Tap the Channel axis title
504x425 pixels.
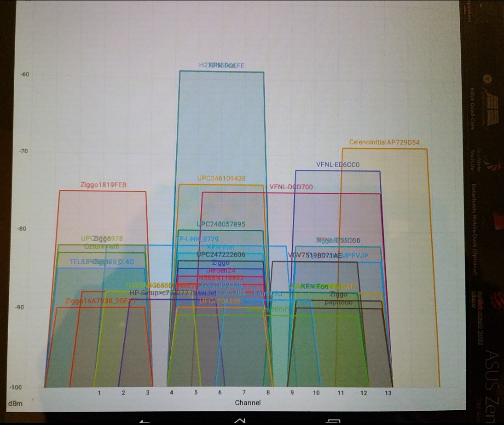tap(248, 402)
